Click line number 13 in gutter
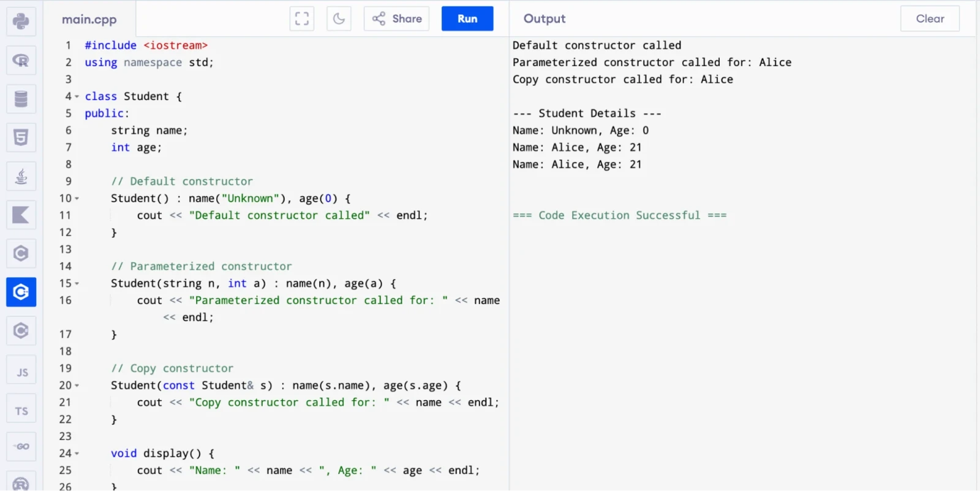 click(x=66, y=249)
